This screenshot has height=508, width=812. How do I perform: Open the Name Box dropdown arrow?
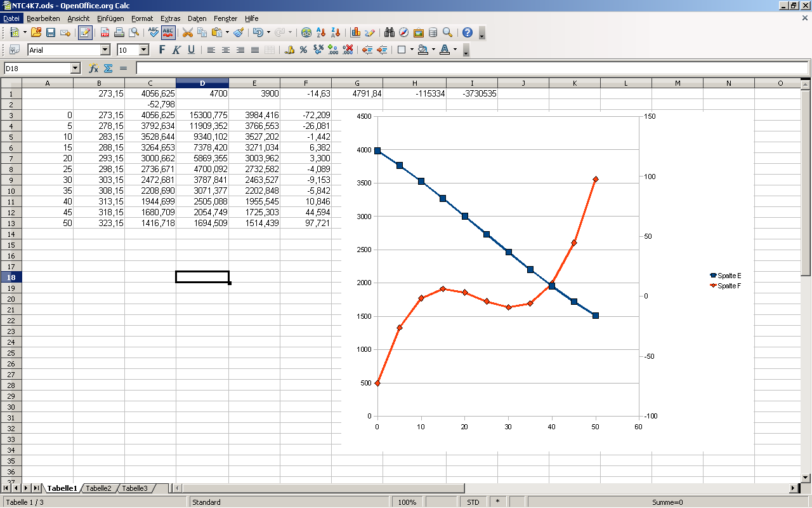(75, 68)
